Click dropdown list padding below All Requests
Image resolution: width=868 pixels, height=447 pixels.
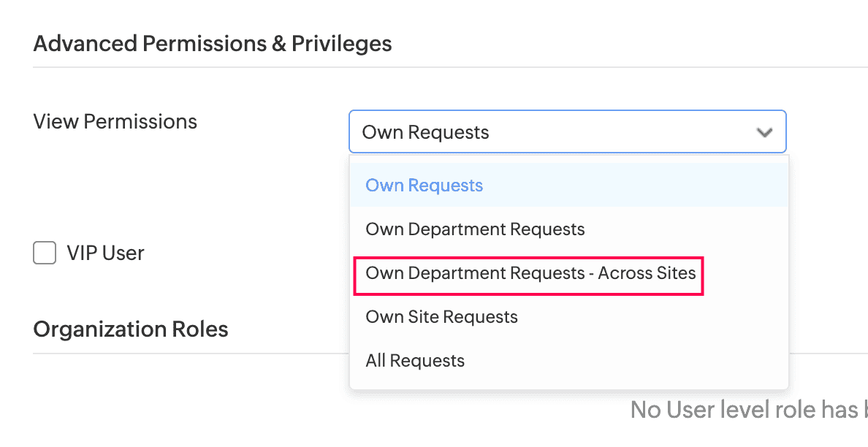click(568, 383)
